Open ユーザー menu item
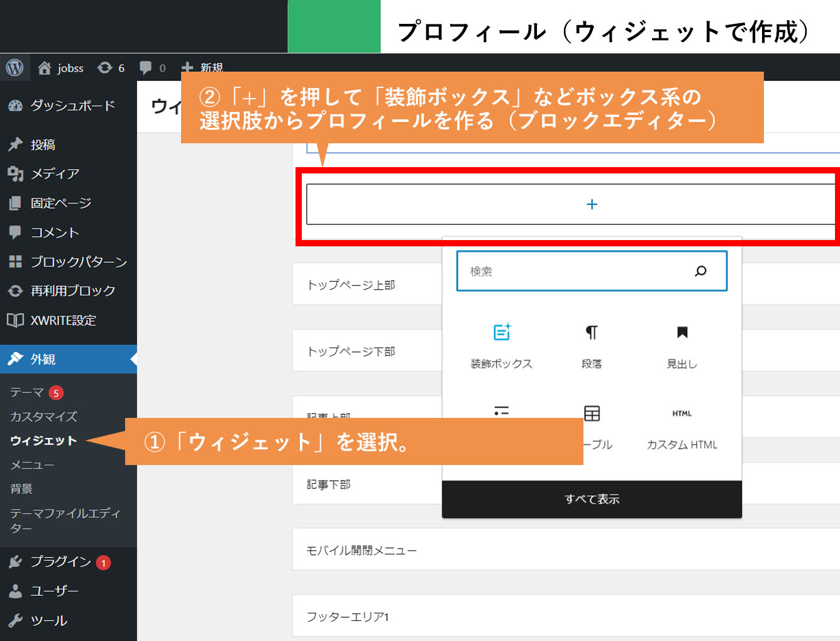 (x=69, y=591)
